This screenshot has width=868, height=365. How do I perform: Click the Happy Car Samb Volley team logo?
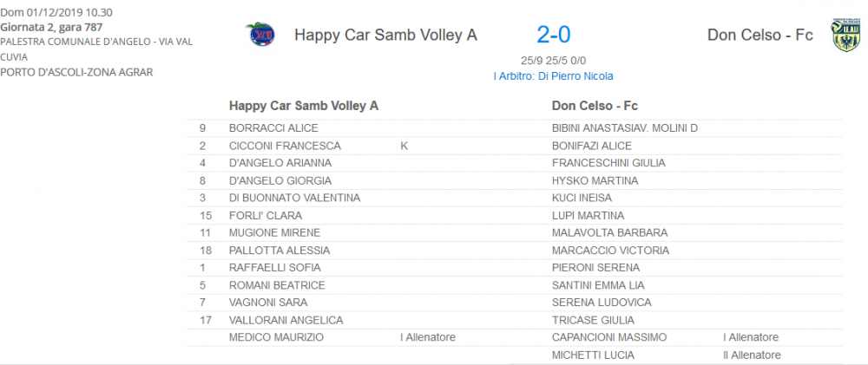click(260, 35)
